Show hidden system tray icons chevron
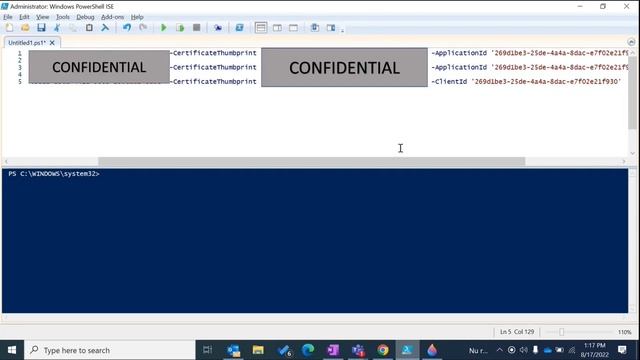Viewport: 640px width, 360px height. coord(500,350)
